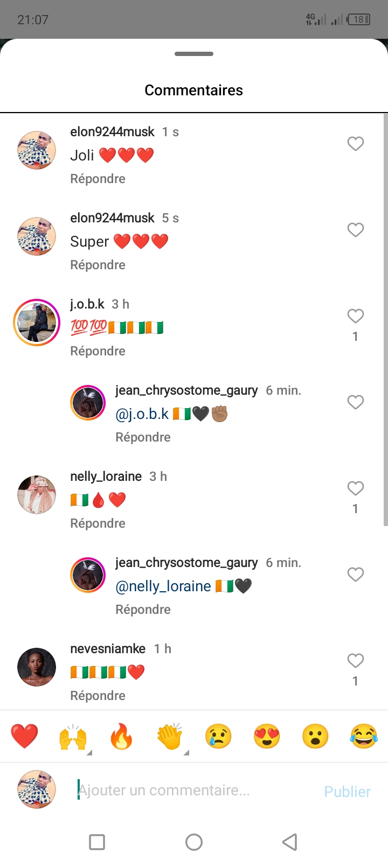388x868 pixels.
Task: Tap the laughing with tears emoji
Action: [x=364, y=736]
